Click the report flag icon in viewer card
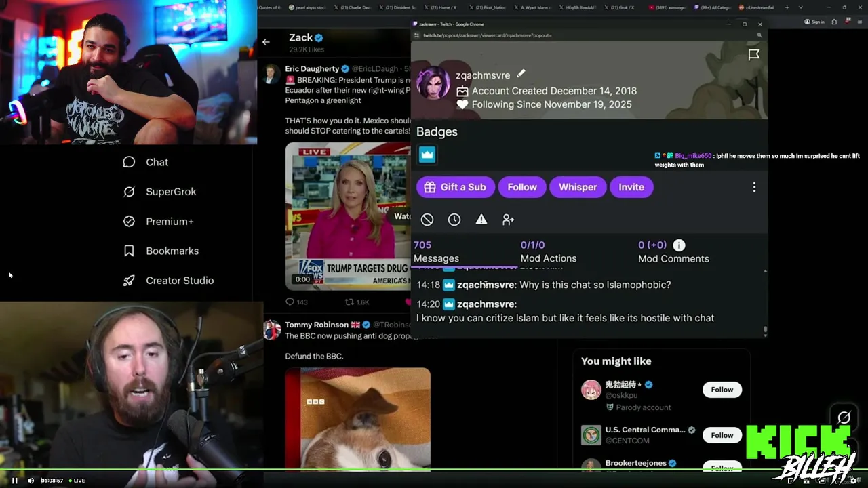This screenshot has height=488, width=868. click(x=753, y=55)
